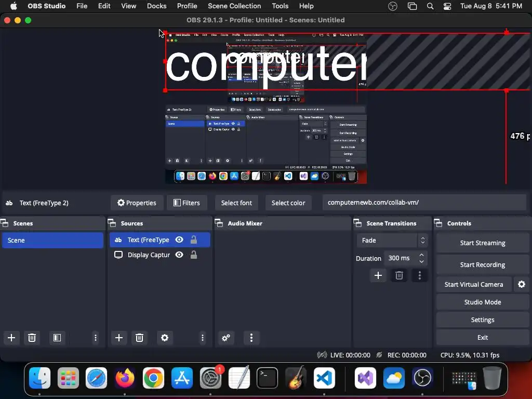This screenshot has width=532, height=399.
Task: Open transition properties three-dot menu
Action: click(x=420, y=275)
